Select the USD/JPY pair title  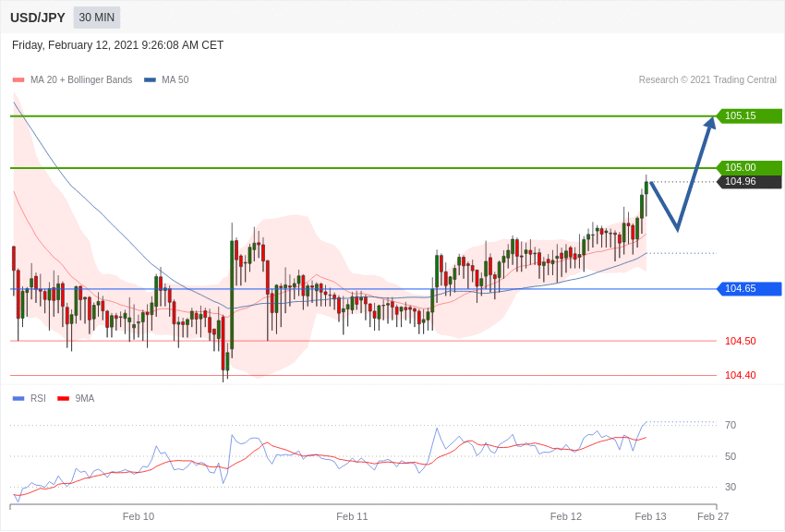[38, 18]
